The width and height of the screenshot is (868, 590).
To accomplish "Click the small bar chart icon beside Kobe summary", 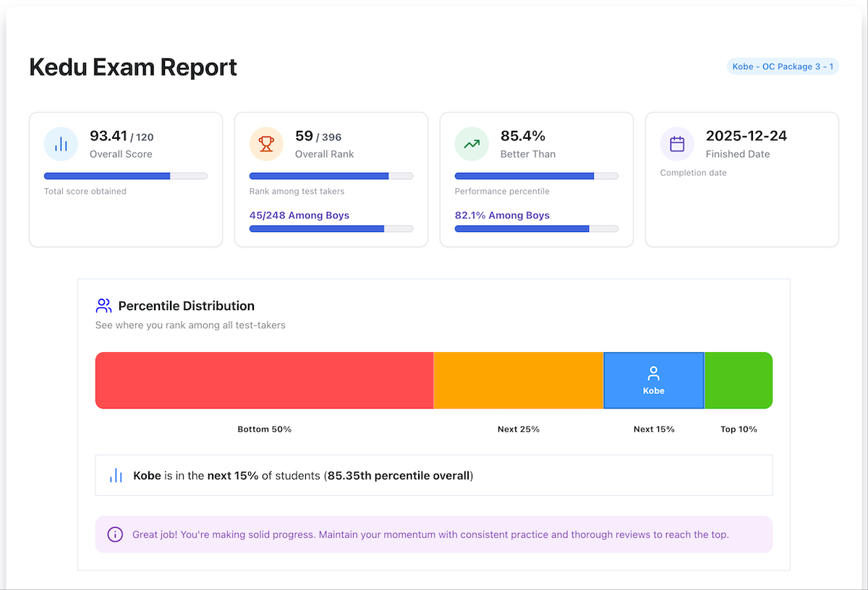I will click(116, 476).
